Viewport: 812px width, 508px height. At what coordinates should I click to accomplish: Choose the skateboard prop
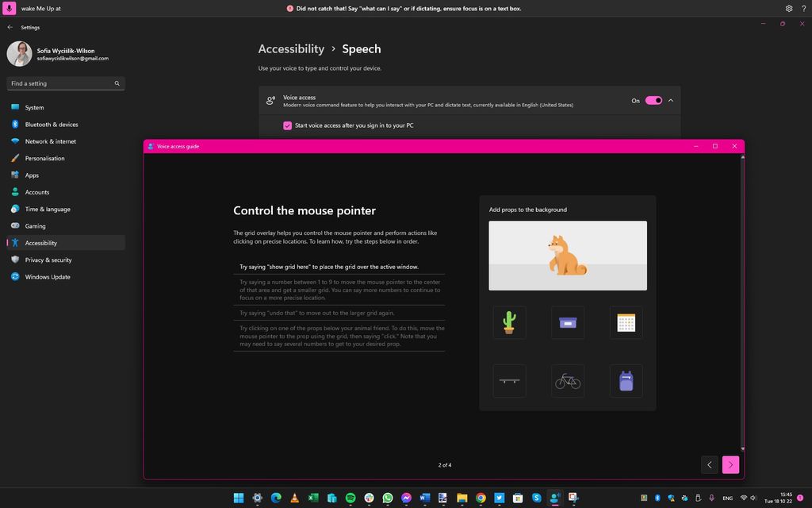509,380
